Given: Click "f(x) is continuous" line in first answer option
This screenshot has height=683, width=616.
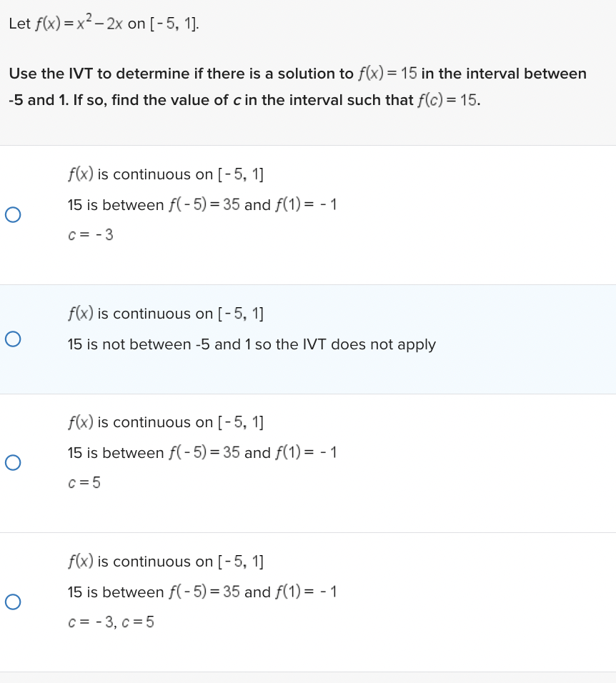Looking at the screenshot, I should [x=166, y=174].
